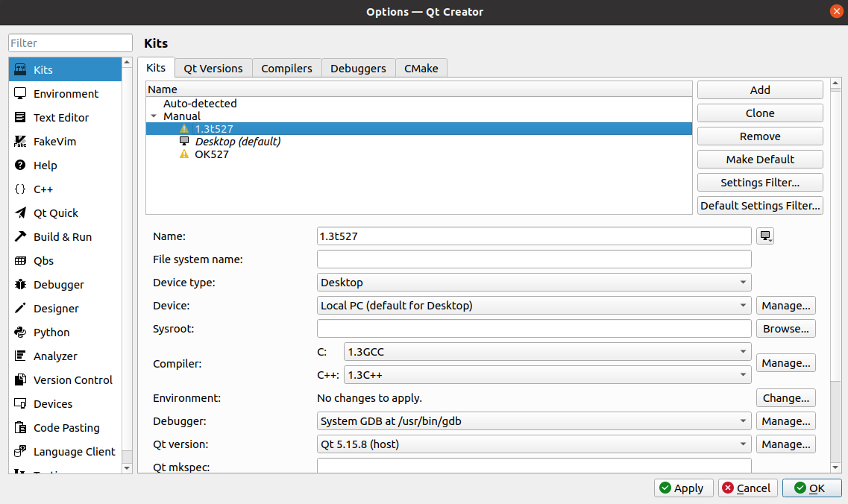Select the Version Control icon

(20, 379)
